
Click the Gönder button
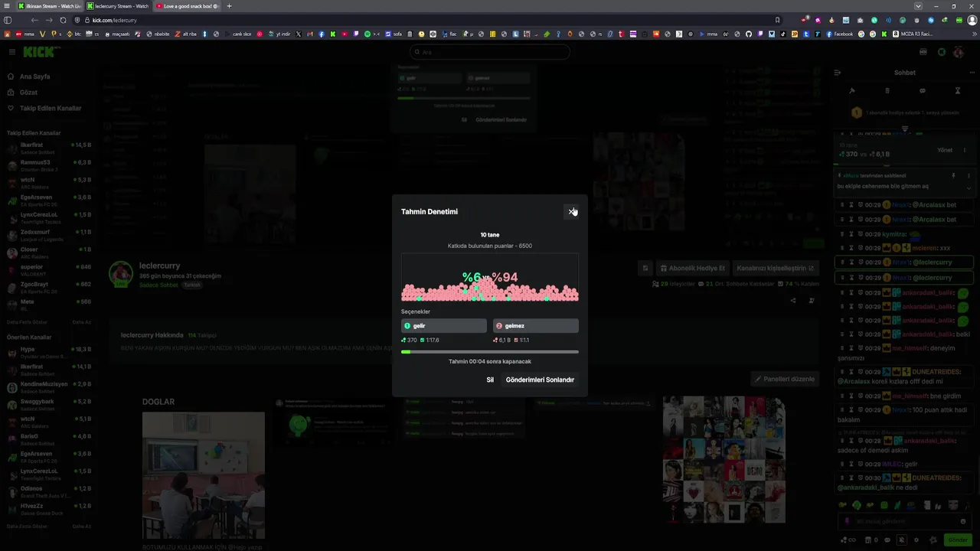coord(958,540)
